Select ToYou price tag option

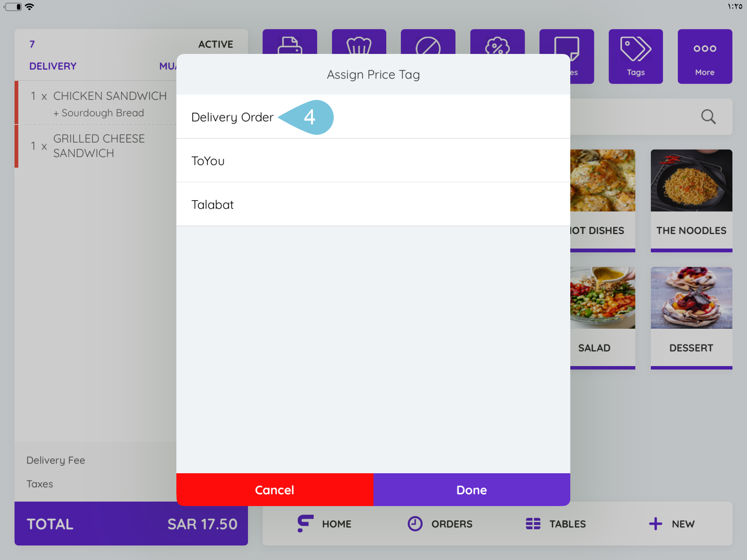[x=208, y=161]
